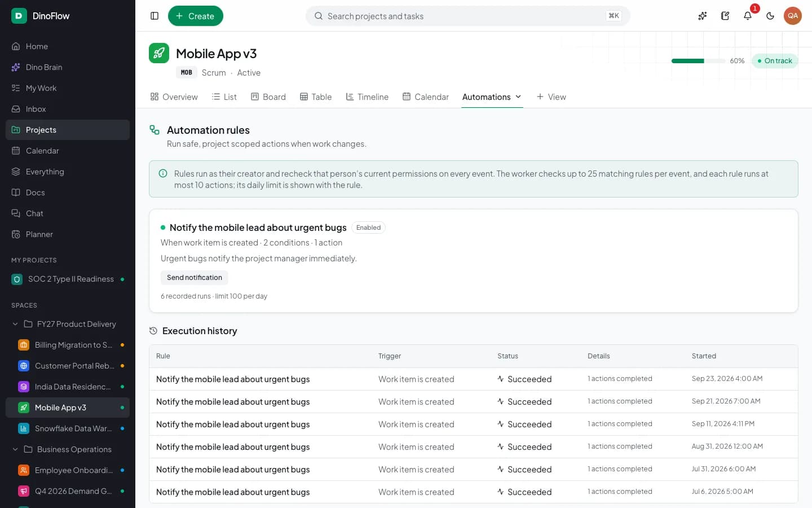Screen dimensions: 812x508
Task: Open My Work
Action: click(x=68, y=88)
